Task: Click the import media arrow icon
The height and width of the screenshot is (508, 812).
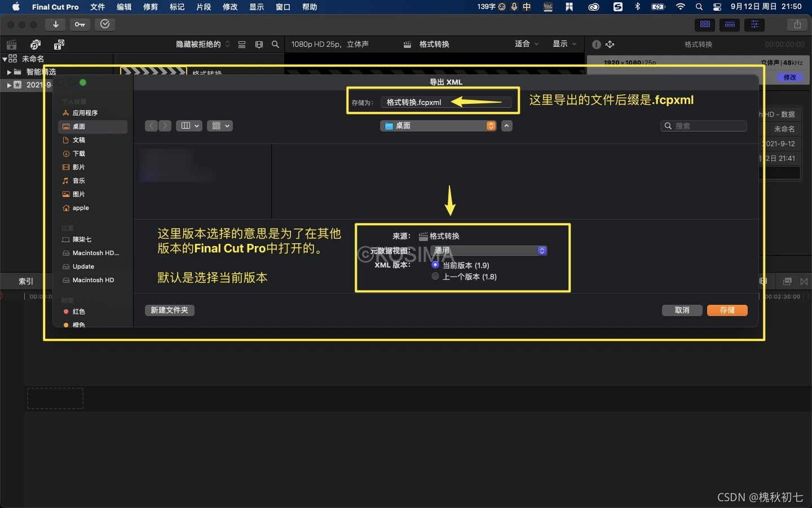Action: 55,24
